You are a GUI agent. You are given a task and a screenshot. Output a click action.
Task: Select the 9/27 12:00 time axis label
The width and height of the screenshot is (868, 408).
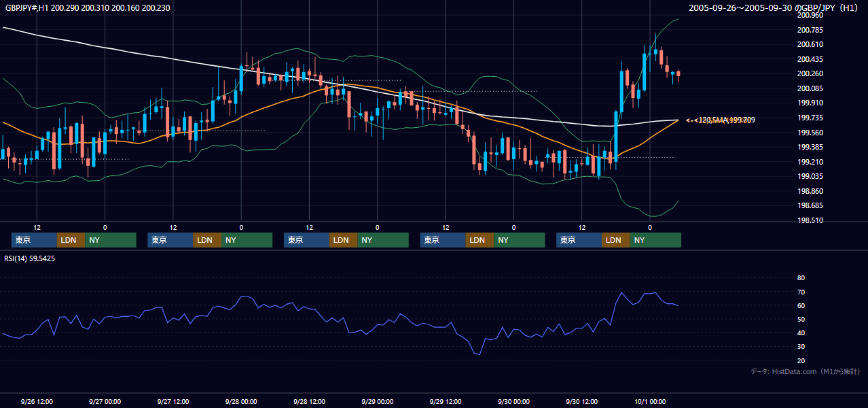point(173,402)
